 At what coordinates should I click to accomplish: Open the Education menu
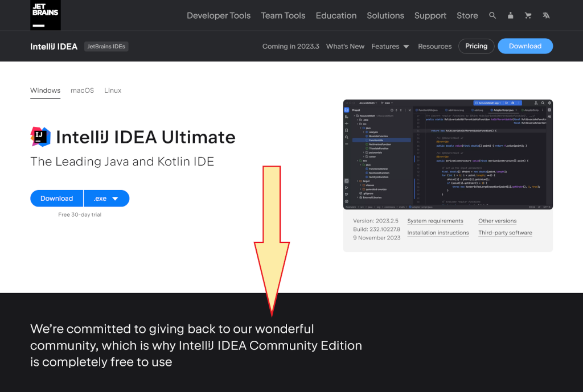[x=336, y=15]
